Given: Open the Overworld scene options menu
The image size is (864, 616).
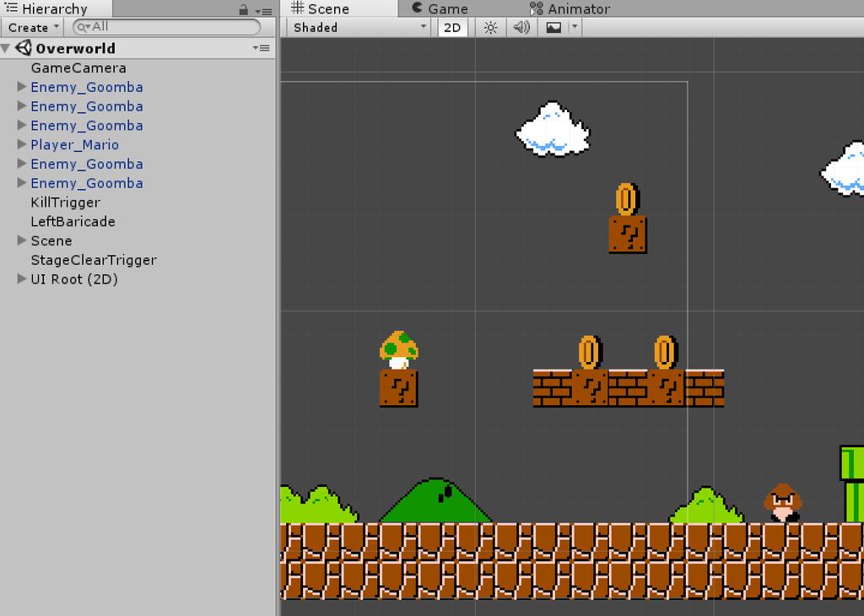Looking at the screenshot, I should coord(262,48).
